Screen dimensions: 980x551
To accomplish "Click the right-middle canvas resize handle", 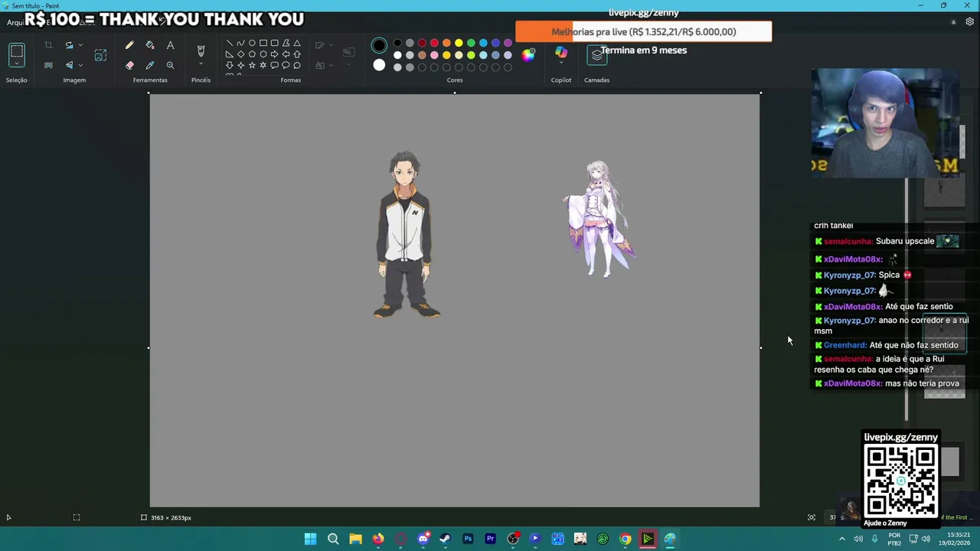I will tap(760, 347).
